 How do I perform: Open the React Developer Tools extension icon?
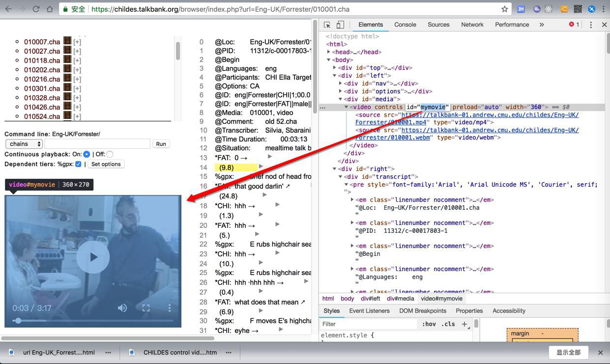click(549, 9)
